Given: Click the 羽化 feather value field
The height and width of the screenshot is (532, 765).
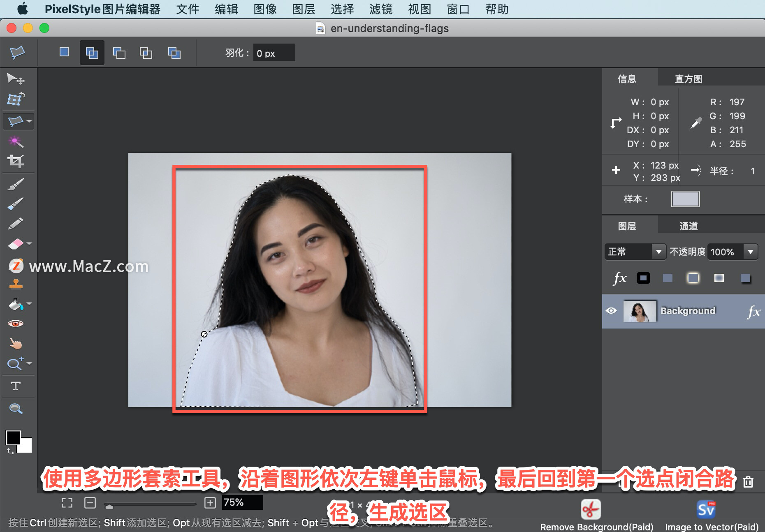Looking at the screenshot, I should click(x=274, y=53).
